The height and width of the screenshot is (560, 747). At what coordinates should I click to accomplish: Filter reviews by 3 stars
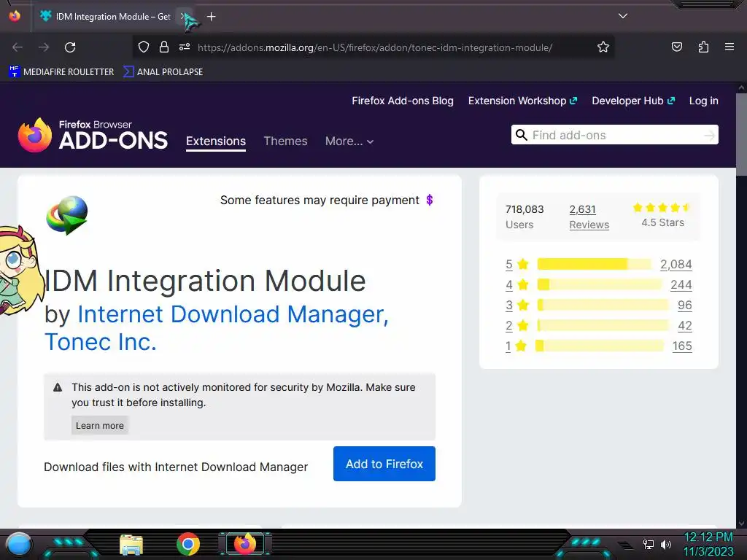[x=517, y=306]
